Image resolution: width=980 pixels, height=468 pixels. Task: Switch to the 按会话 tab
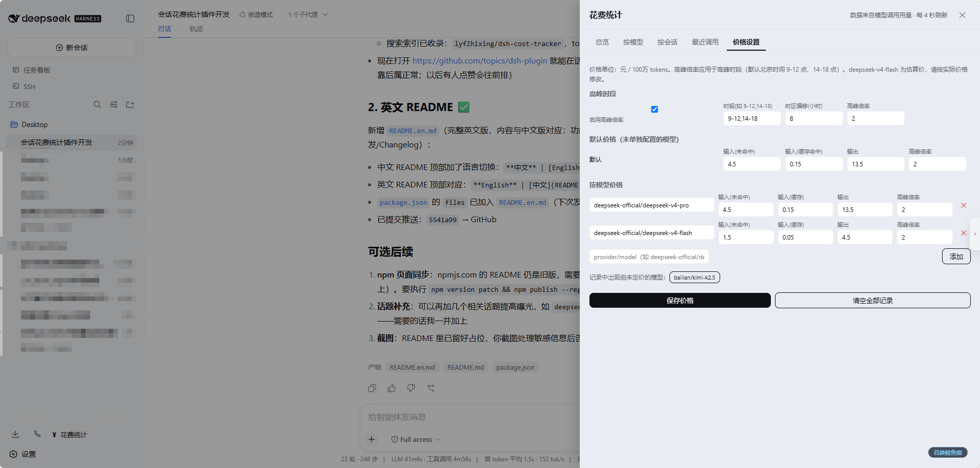(x=667, y=42)
